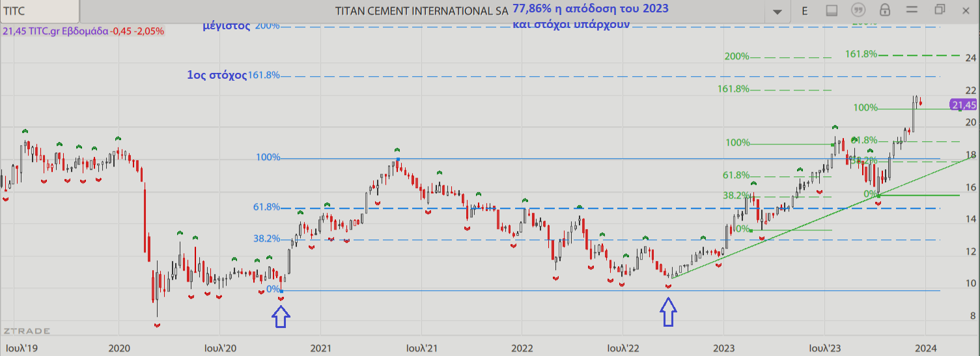Screen dimensions: 980x356
Task: Click the 2023 date axis label
Action: click(x=724, y=348)
